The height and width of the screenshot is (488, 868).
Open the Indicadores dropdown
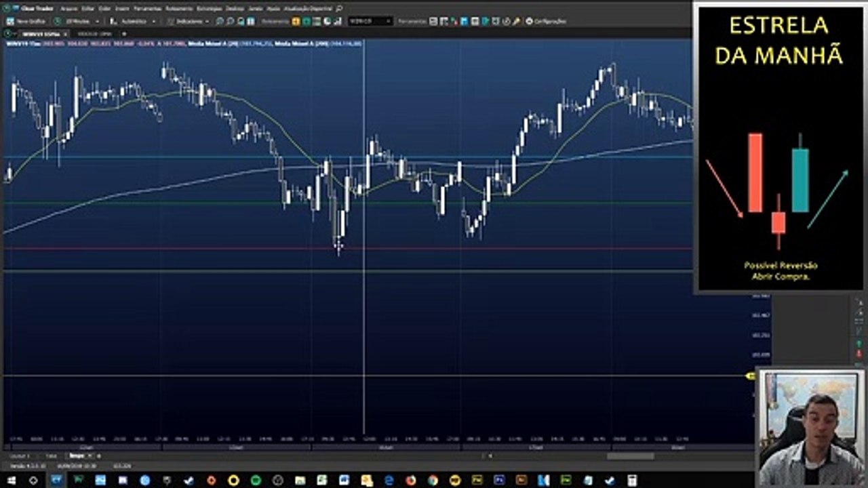click(189, 21)
